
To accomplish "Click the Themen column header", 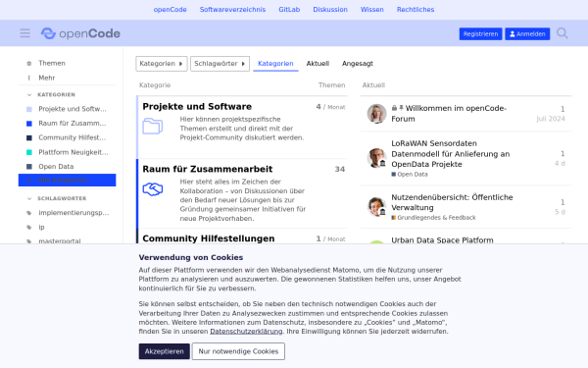I will tap(332, 85).
